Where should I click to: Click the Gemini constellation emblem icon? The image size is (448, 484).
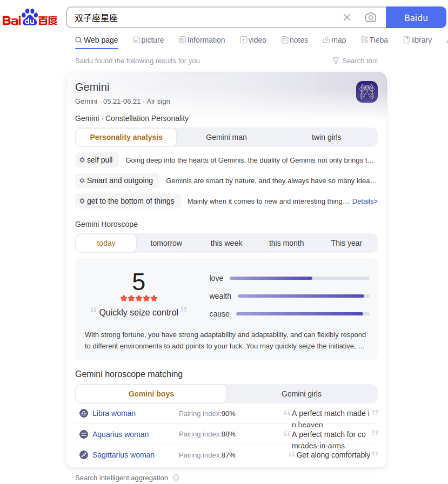(x=366, y=92)
